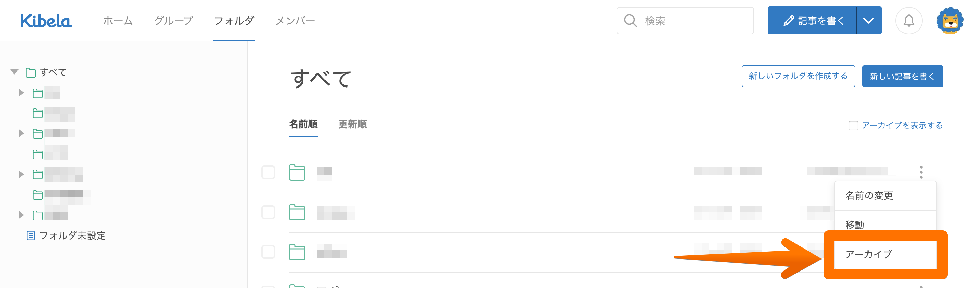The width and height of the screenshot is (980, 288).
Task: Open the notification bell
Action: pos(908,21)
